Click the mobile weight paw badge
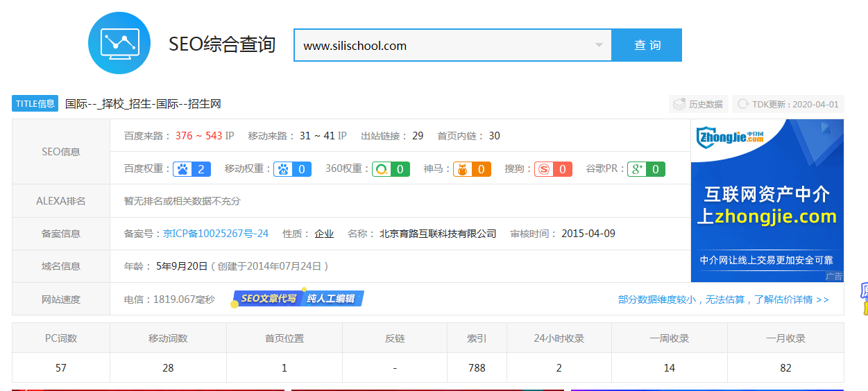868x391 pixels. (x=291, y=168)
